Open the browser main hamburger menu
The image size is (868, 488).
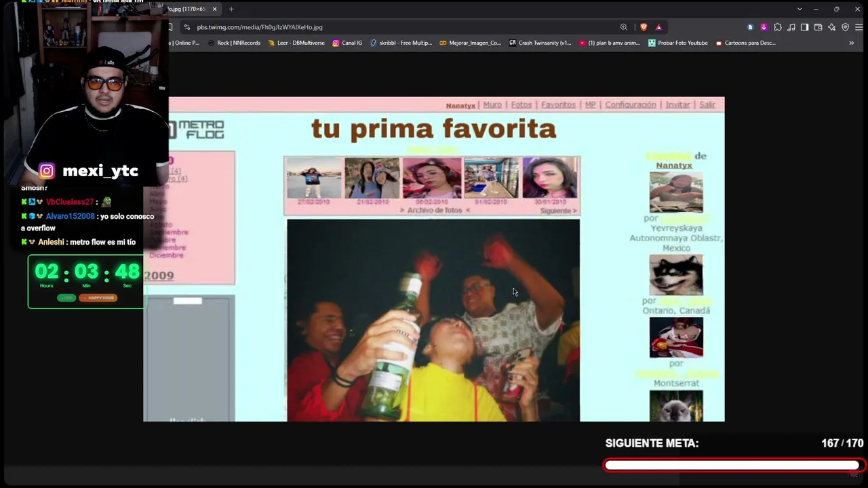[859, 27]
